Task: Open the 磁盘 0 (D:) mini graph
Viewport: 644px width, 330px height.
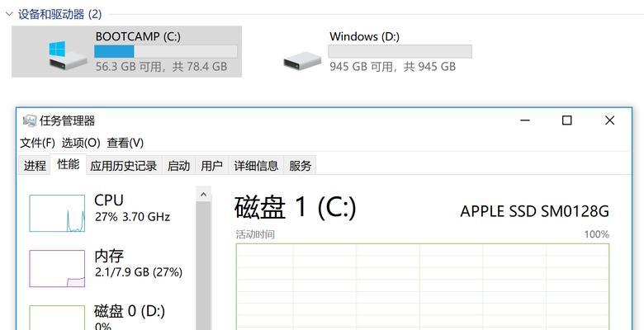Action: [57, 318]
